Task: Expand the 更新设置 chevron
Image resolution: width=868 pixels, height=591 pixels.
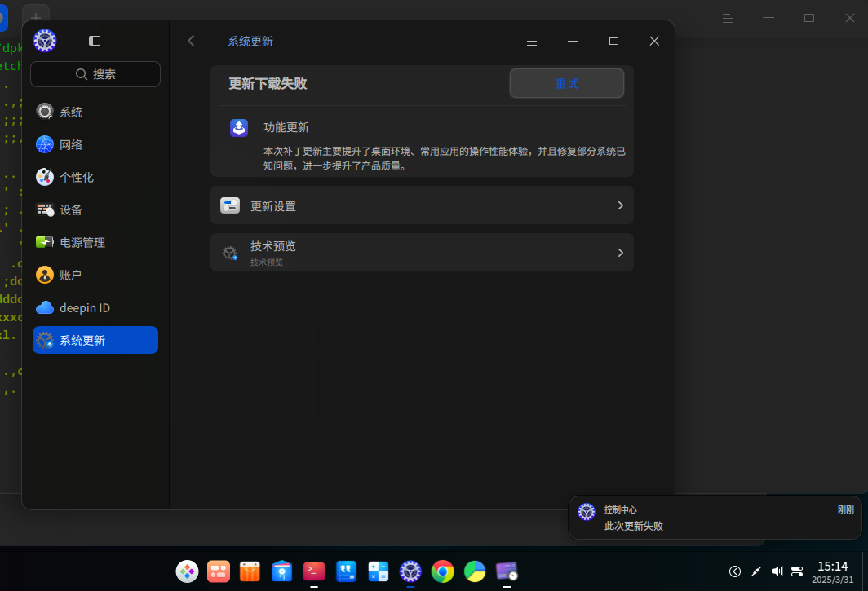Action: (621, 206)
